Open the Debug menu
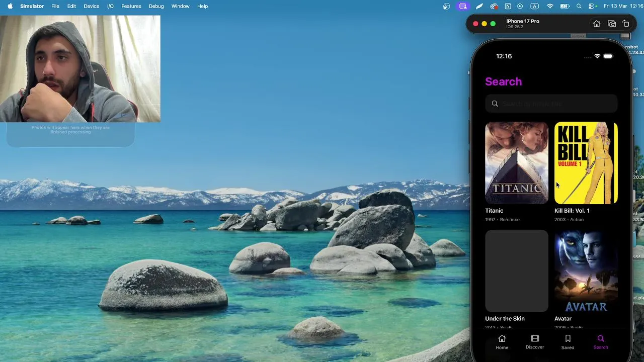Viewport: 644px width, 362px height. click(x=156, y=6)
